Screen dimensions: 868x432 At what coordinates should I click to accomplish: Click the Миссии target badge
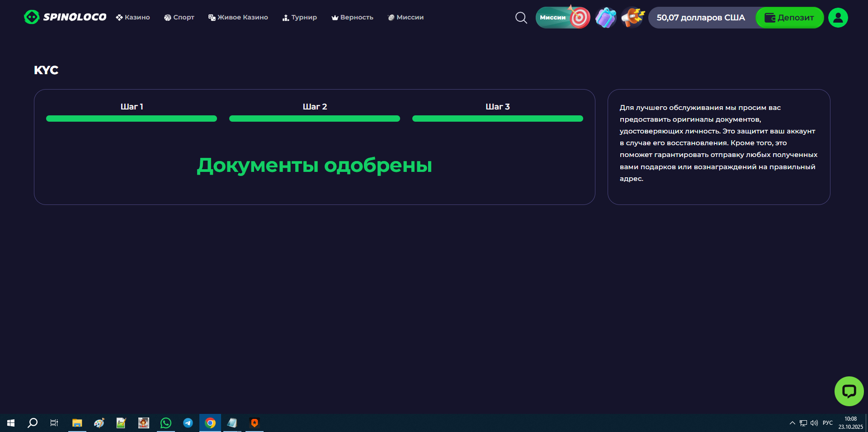tap(563, 18)
